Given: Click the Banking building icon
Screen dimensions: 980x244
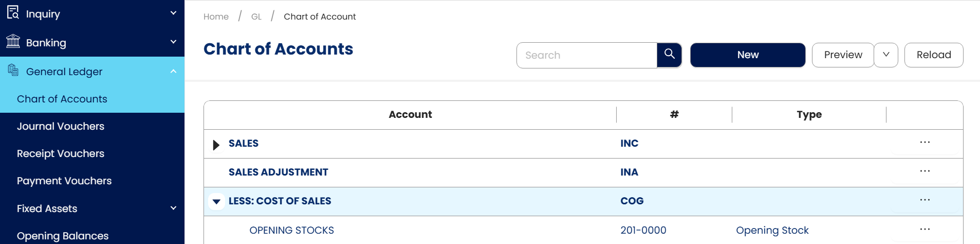Looking at the screenshot, I should [13, 41].
